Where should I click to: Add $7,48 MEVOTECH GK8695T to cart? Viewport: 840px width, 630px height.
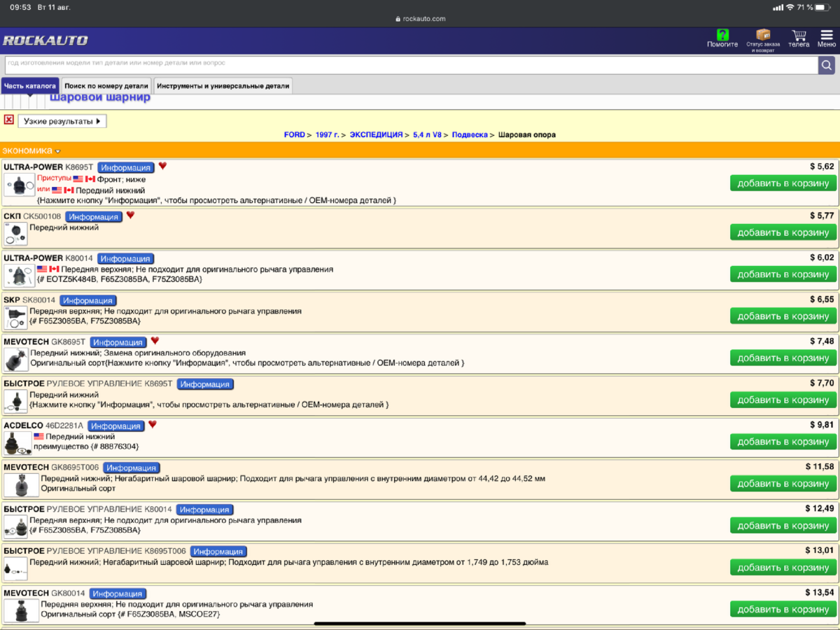pyautogui.click(x=783, y=358)
